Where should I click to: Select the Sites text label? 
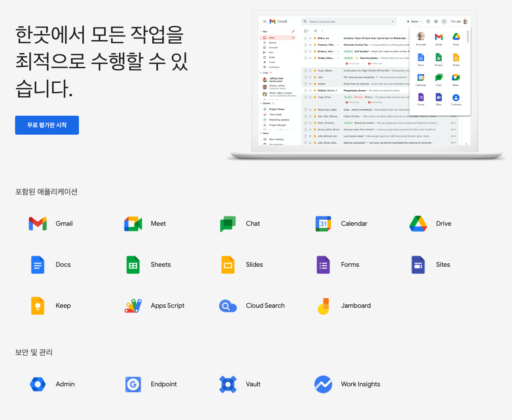point(443,265)
